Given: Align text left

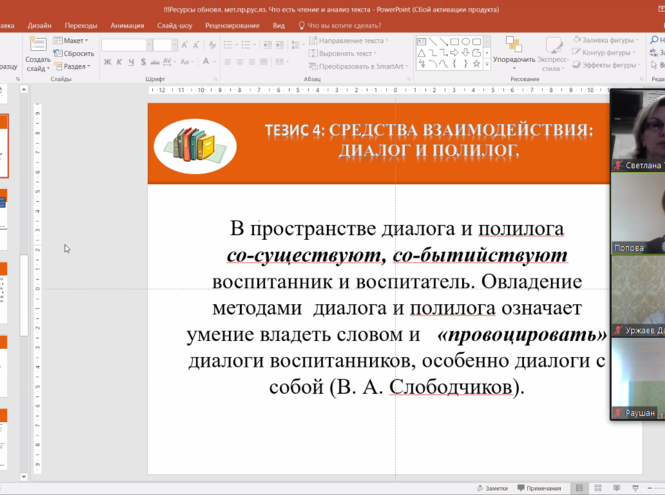Looking at the screenshot, I should pyautogui.click(x=228, y=62).
